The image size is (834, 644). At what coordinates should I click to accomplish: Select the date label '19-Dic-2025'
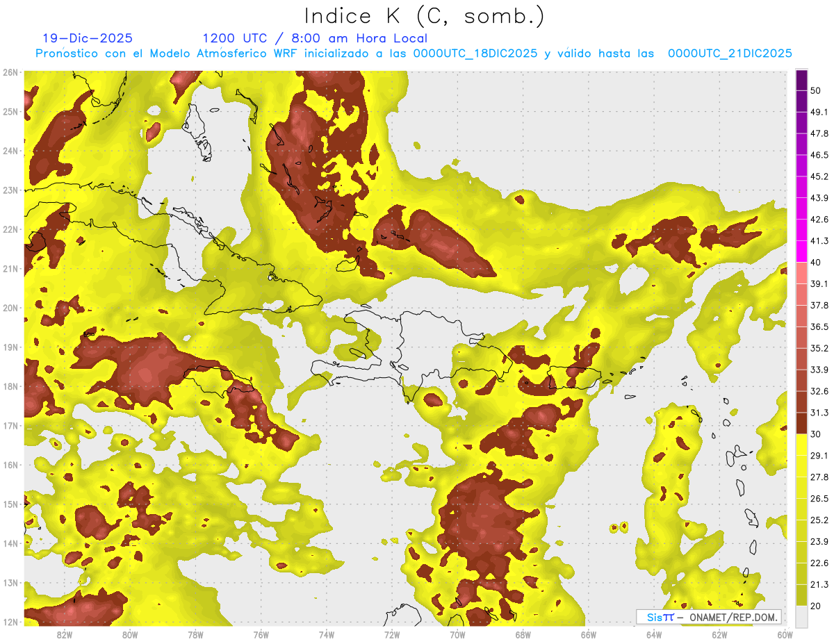pyautogui.click(x=88, y=38)
